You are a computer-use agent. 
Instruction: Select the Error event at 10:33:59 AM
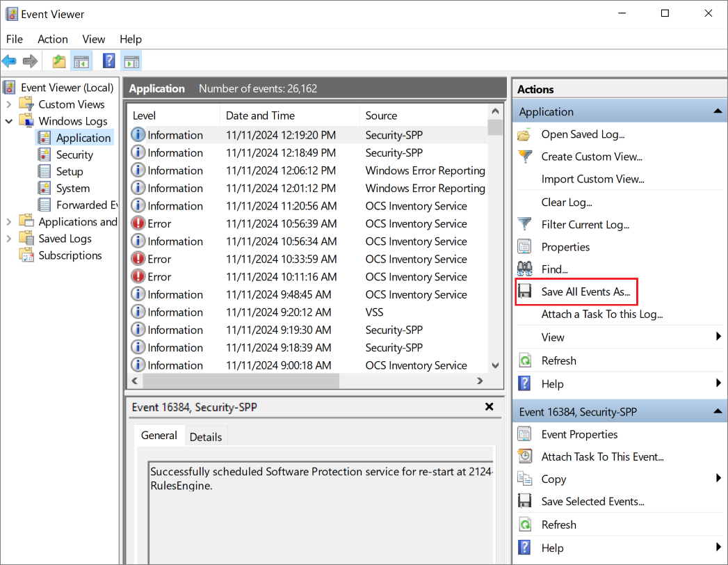[309, 260]
